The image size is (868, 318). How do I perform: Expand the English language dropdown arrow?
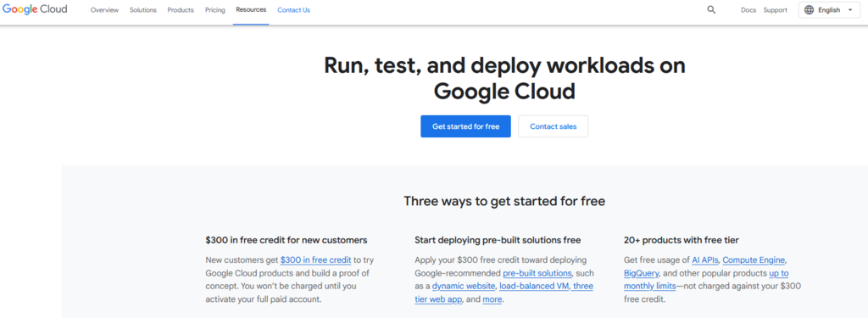[x=850, y=10]
